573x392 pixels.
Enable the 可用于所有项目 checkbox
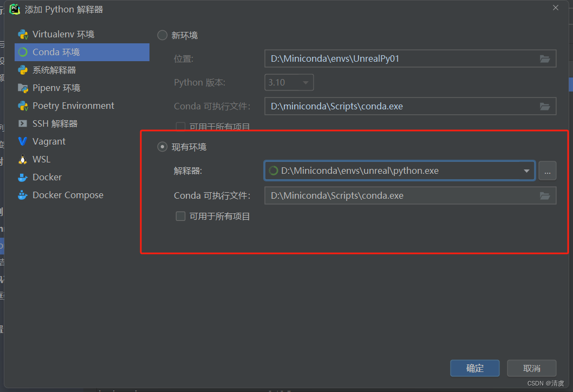[180, 216]
